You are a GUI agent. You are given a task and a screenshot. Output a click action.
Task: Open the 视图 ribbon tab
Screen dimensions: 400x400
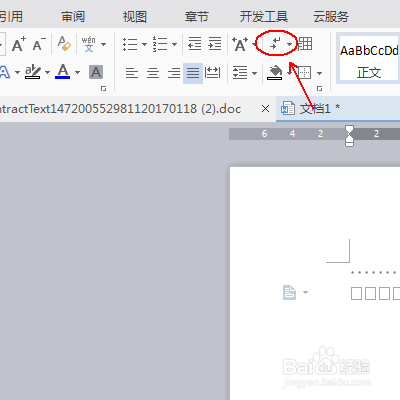point(135,16)
